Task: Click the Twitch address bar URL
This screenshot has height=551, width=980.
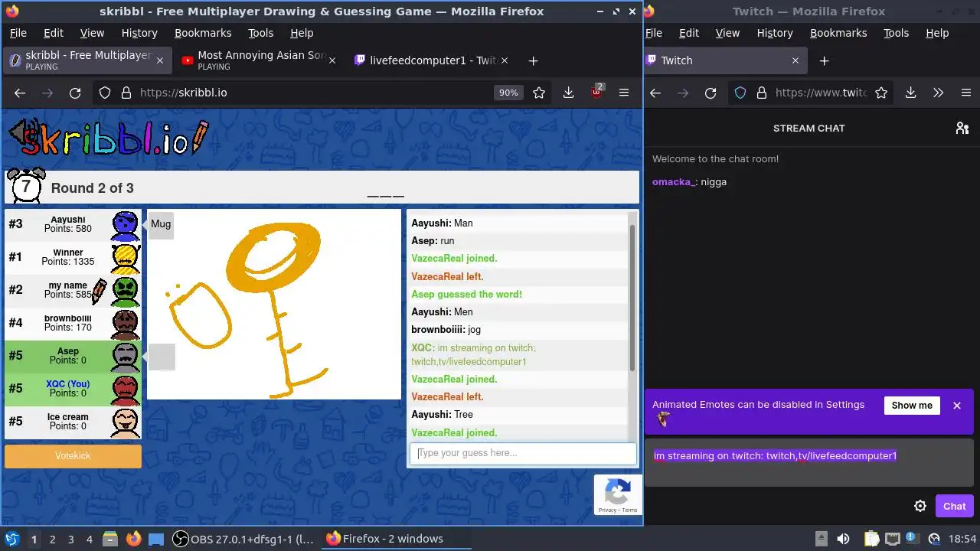Action: (x=820, y=93)
